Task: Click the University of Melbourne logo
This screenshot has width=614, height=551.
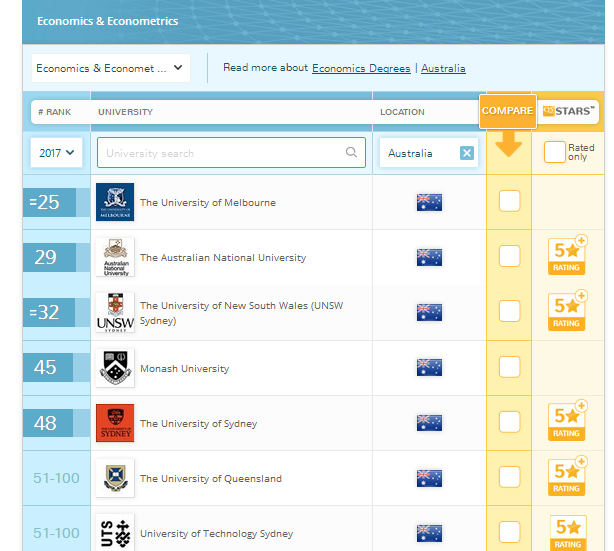Action: coord(115,202)
